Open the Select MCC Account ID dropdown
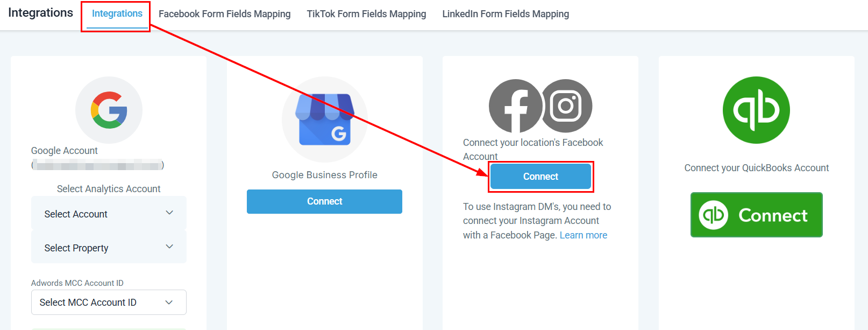This screenshot has width=868, height=330. coord(109,302)
